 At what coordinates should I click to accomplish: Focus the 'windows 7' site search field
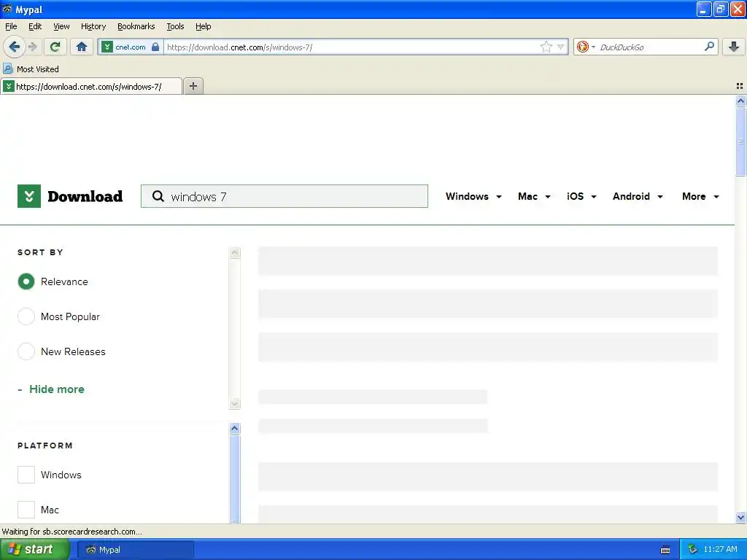[x=285, y=196]
